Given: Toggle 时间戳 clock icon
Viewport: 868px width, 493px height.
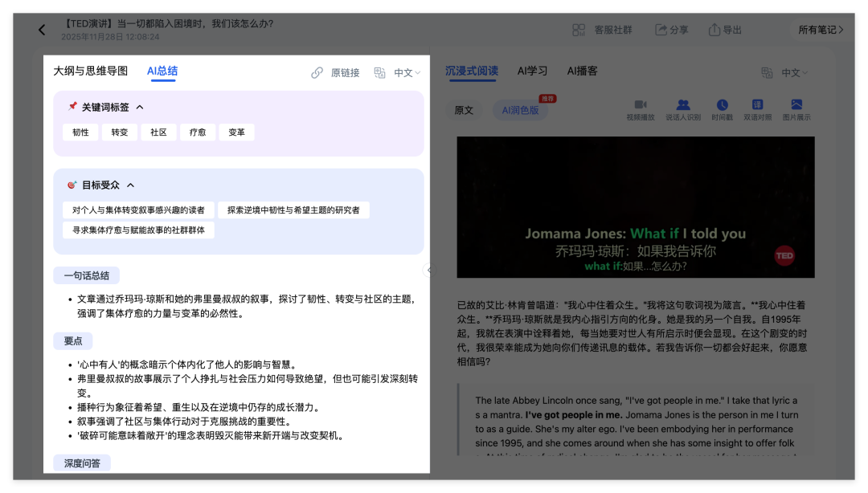Looking at the screenshot, I should point(723,104).
